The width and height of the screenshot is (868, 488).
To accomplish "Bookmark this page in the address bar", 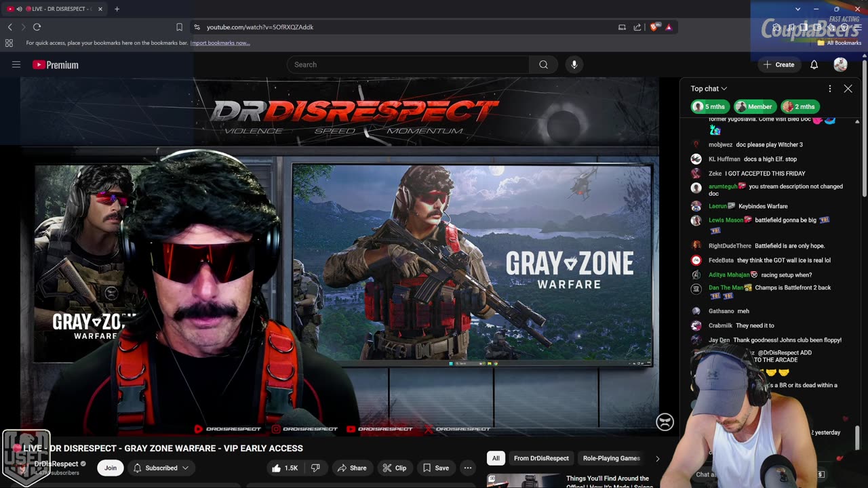I will point(179,27).
